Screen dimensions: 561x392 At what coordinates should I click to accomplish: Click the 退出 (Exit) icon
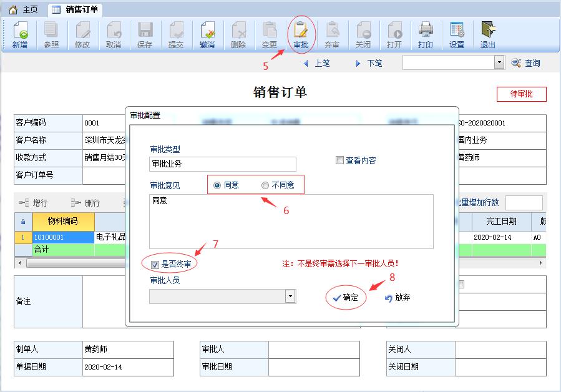(487, 34)
